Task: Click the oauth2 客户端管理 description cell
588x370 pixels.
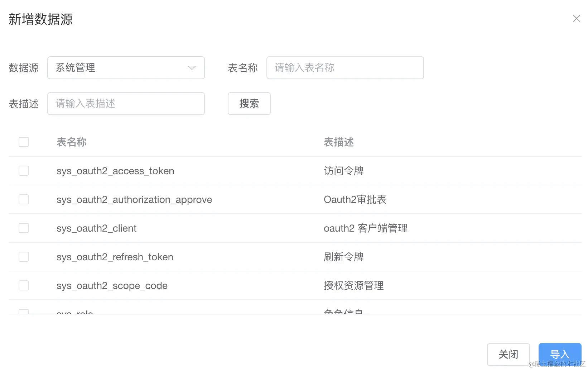Action: [x=366, y=228]
